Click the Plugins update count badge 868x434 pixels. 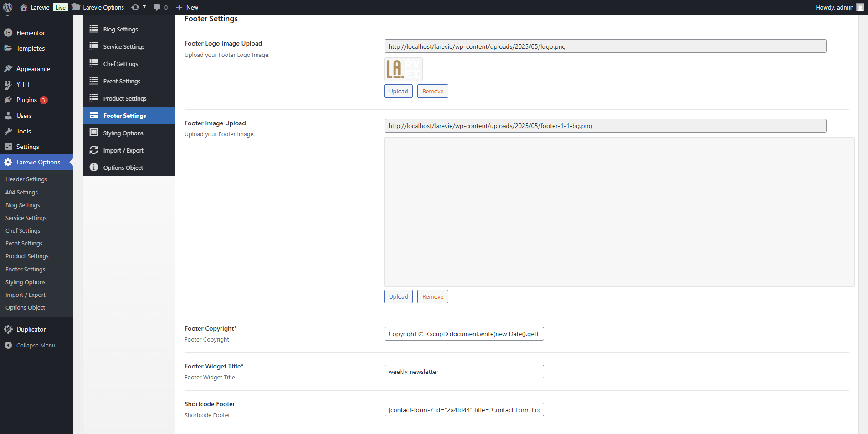tap(44, 100)
